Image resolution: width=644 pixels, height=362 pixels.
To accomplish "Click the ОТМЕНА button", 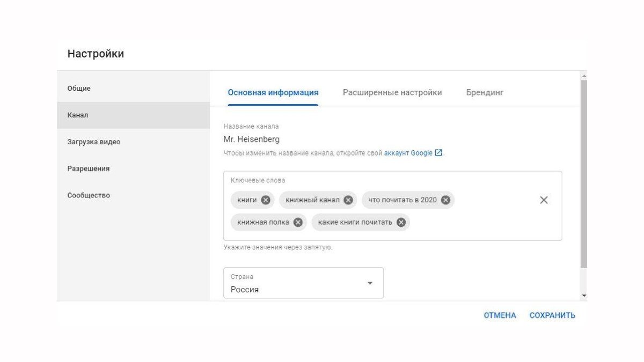I will (500, 315).
